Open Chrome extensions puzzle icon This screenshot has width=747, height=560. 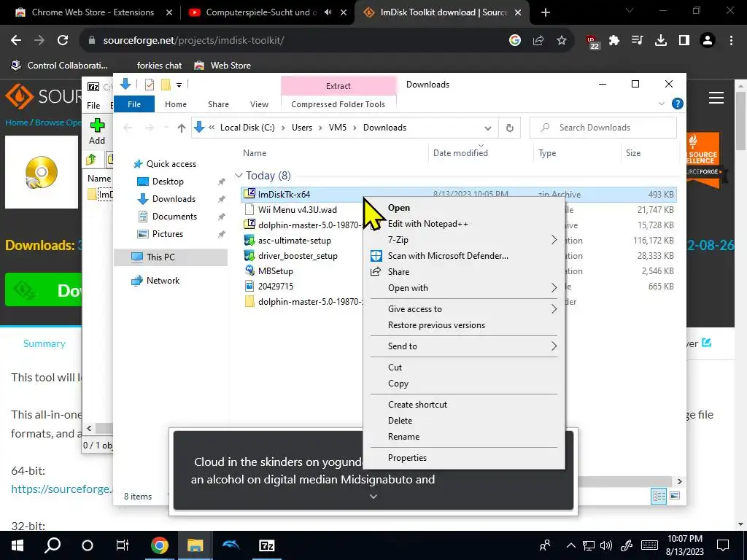[614, 41]
